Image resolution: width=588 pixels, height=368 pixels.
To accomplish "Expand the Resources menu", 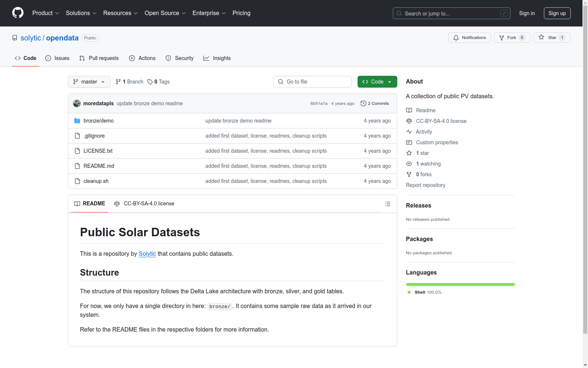I will point(121,13).
